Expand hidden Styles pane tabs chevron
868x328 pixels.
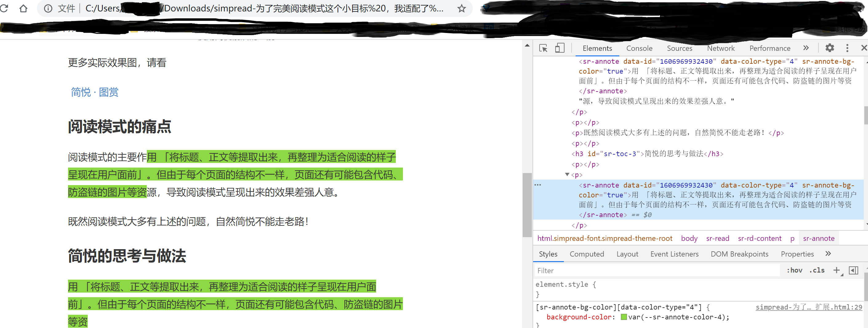coord(828,254)
